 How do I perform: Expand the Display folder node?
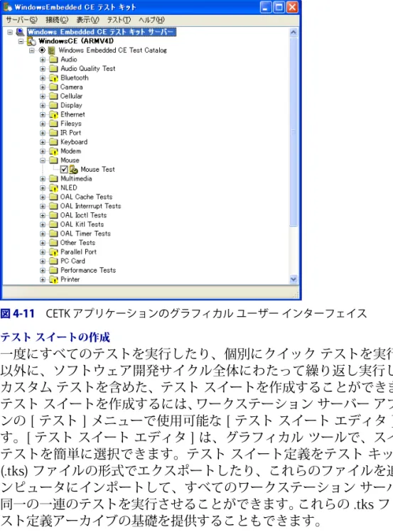point(43,106)
